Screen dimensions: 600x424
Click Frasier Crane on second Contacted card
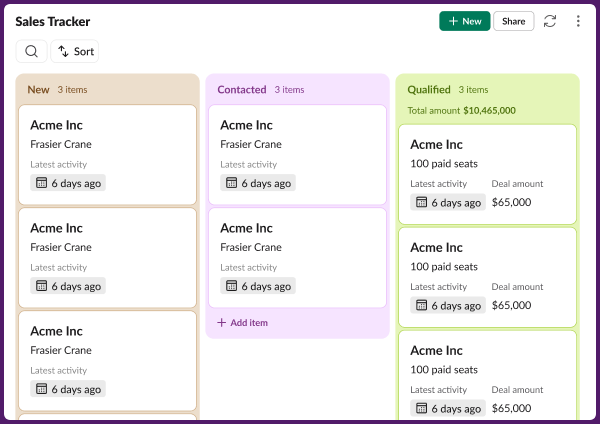pos(251,247)
